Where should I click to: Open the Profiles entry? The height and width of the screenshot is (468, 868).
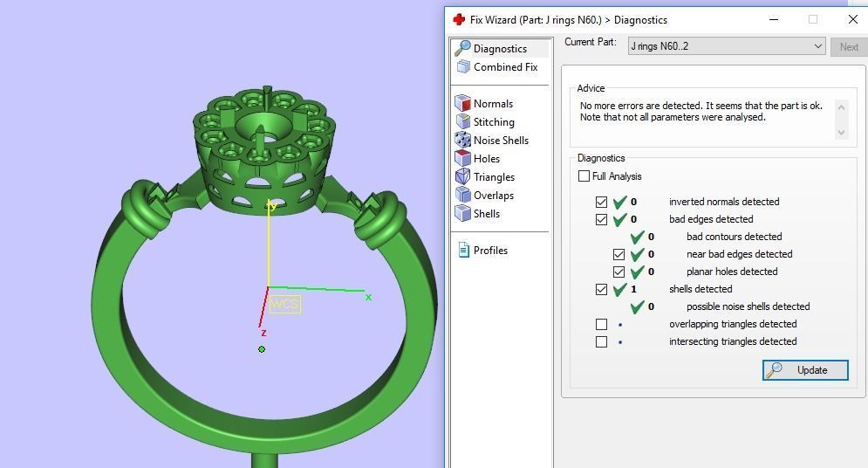tap(490, 250)
